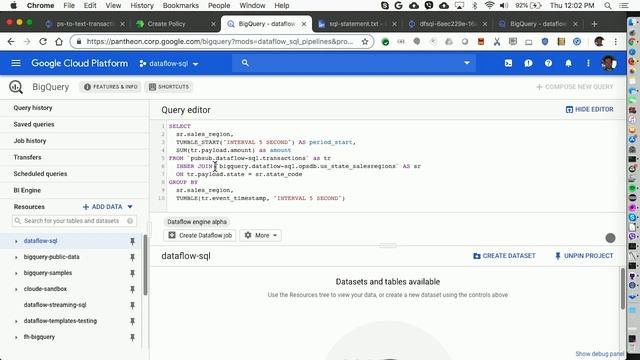This screenshot has width=640, height=360.
Task: Open the send feedback icon
Action: tap(528, 63)
